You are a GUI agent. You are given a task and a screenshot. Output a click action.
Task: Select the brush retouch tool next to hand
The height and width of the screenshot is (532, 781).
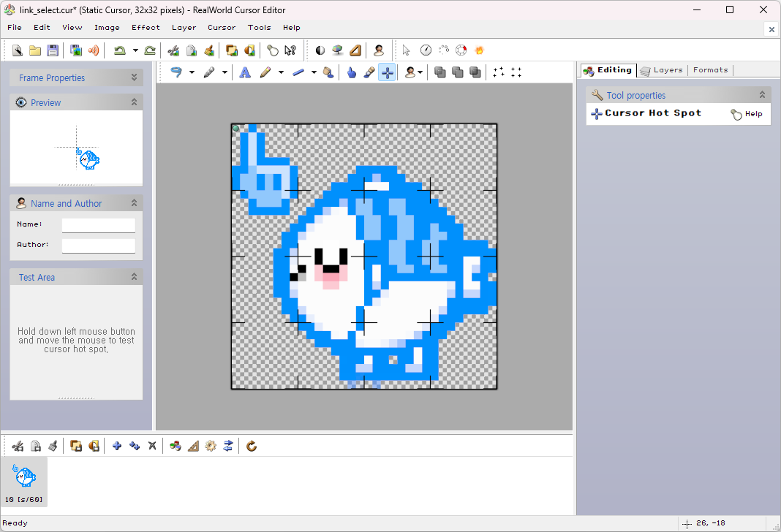click(x=369, y=72)
